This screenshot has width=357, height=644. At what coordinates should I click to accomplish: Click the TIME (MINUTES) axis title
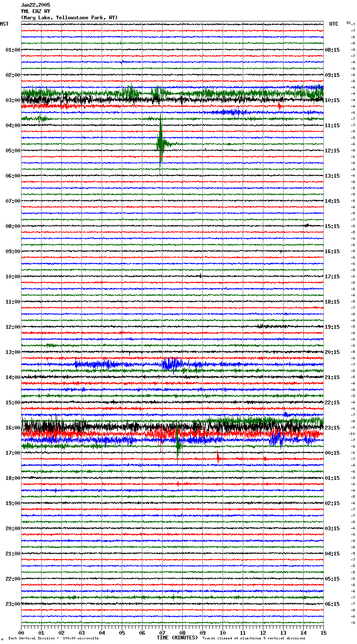pos(177,638)
